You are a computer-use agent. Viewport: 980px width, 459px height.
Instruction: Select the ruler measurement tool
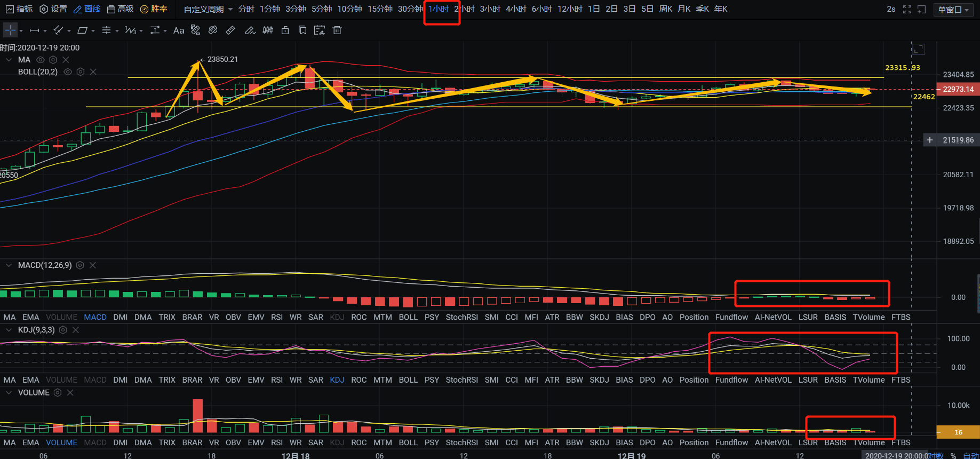tap(230, 30)
